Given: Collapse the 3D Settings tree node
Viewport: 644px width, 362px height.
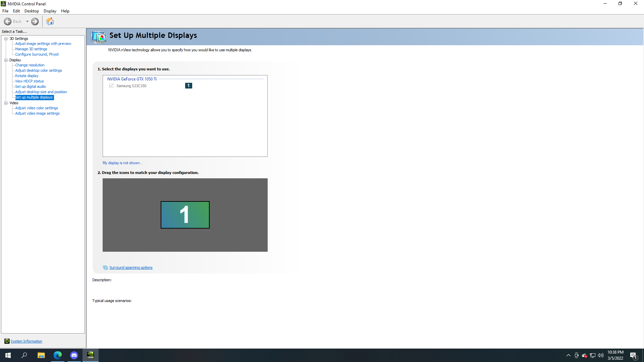Looking at the screenshot, I should tap(6, 39).
